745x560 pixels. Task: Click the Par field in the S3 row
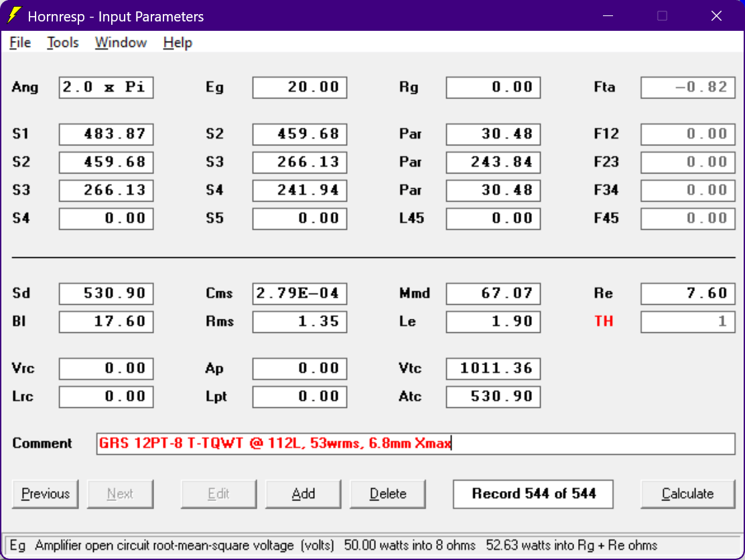point(493,190)
